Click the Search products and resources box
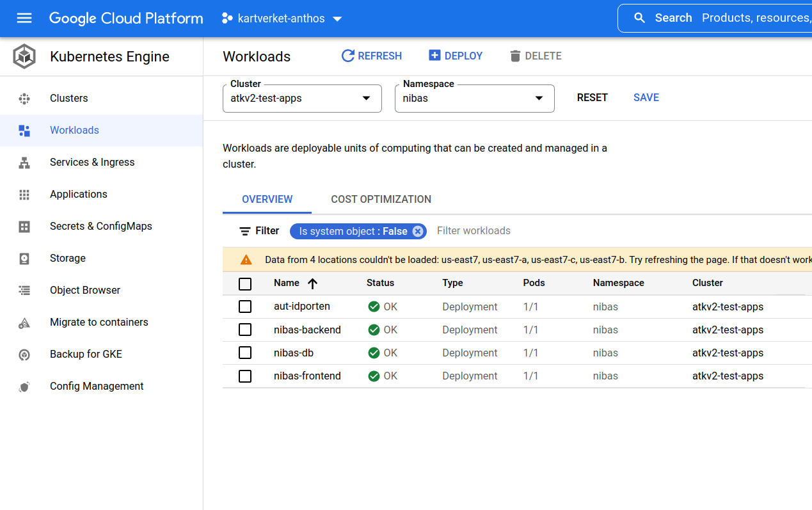 (x=715, y=18)
